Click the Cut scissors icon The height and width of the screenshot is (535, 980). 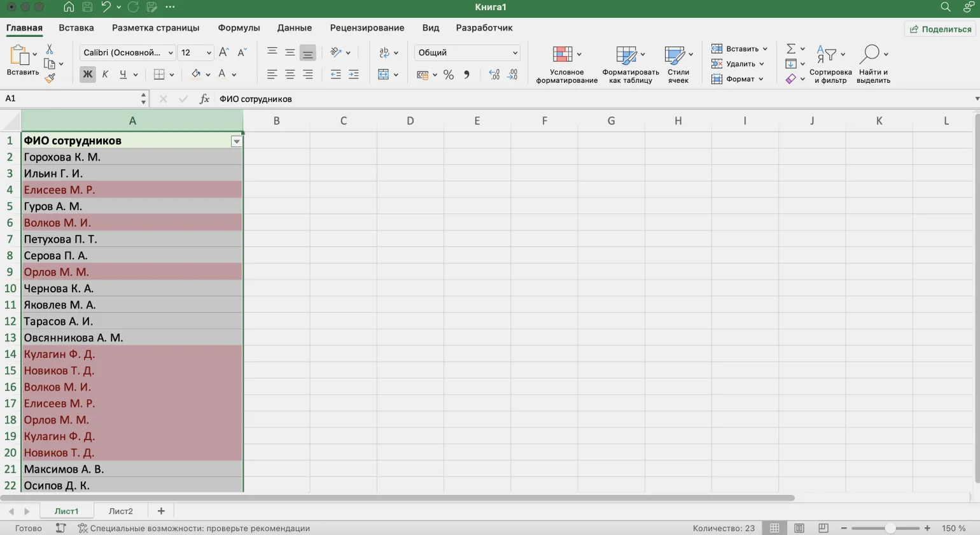(50, 50)
